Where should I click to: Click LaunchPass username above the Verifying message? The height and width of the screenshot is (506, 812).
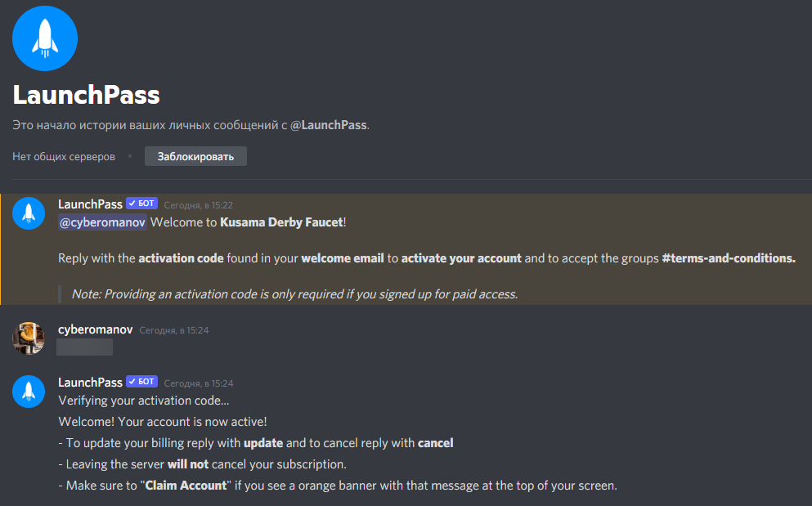[x=90, y=383]
